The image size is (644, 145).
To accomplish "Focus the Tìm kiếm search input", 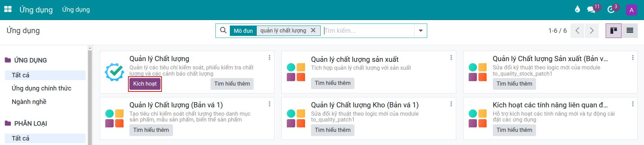I will coord(368,31).
